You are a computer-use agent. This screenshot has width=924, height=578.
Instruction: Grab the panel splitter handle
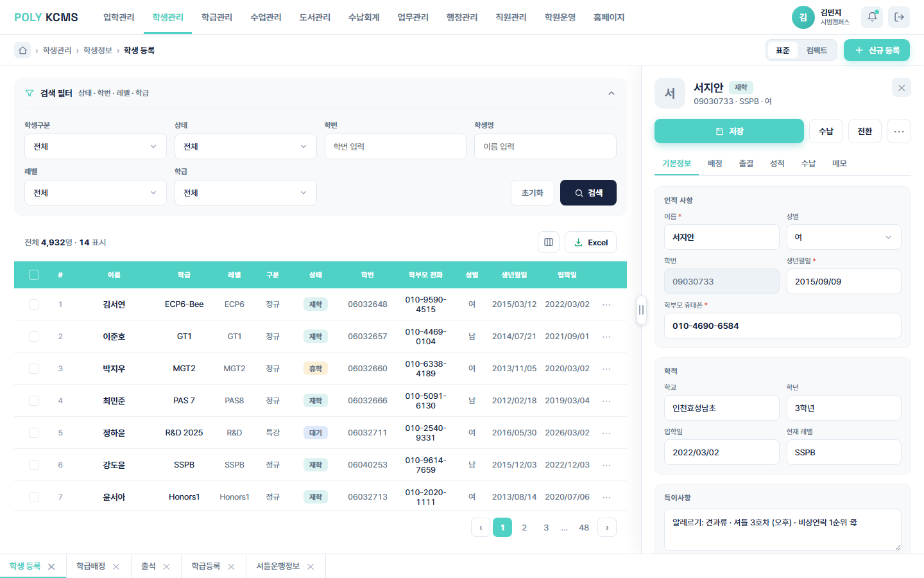[641, 310]
